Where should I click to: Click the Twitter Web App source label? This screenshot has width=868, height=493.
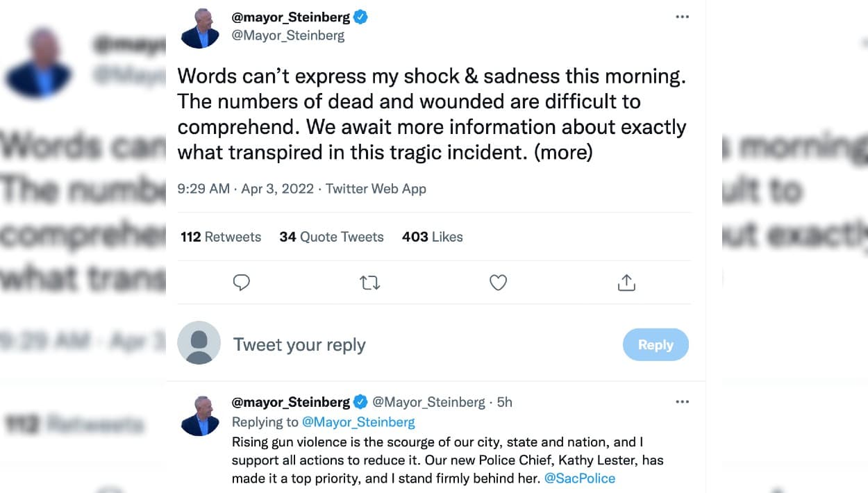click(x=376, y=189)
